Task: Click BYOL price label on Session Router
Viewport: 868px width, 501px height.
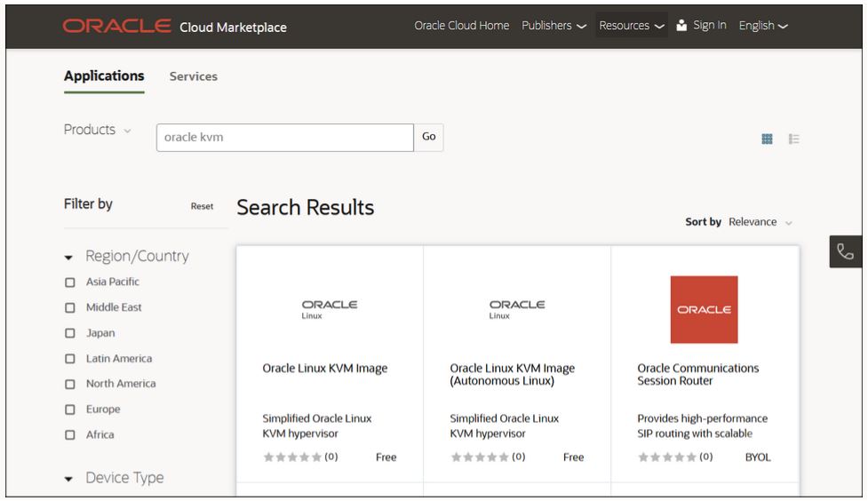Action: tap(758, 457)
